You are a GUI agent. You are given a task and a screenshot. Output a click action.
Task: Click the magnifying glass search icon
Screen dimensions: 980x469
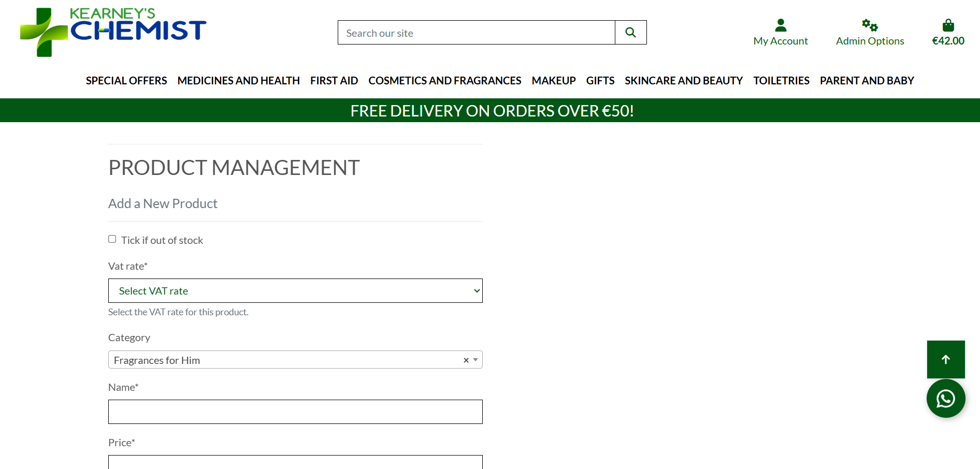point(630,33)
